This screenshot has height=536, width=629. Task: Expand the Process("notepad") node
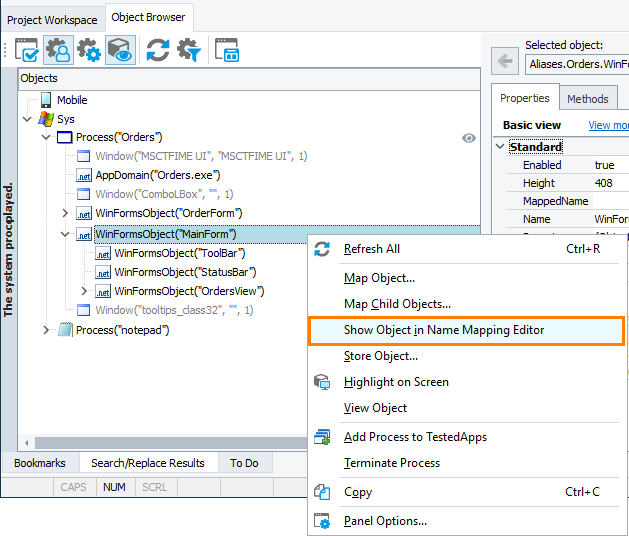click(x=46, y=330)
